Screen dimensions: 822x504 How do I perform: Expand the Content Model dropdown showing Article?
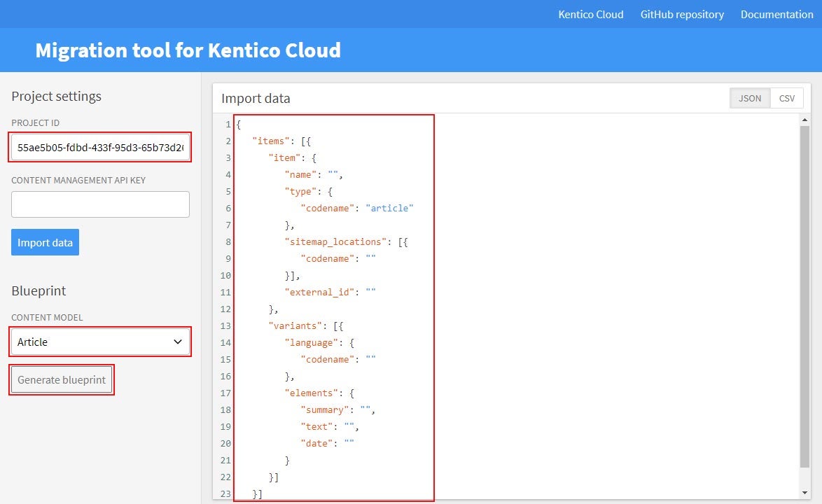coord(100,342)
